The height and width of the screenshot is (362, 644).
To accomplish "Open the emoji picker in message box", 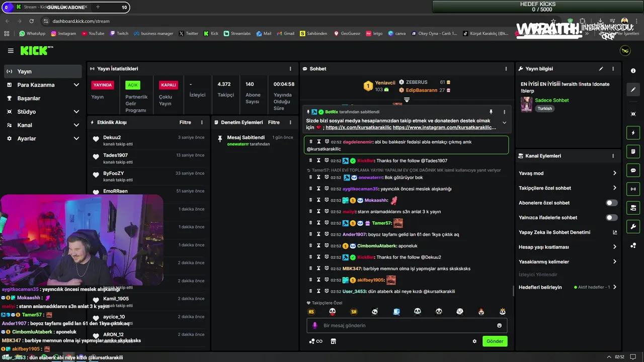I will (x=499, y=325).
